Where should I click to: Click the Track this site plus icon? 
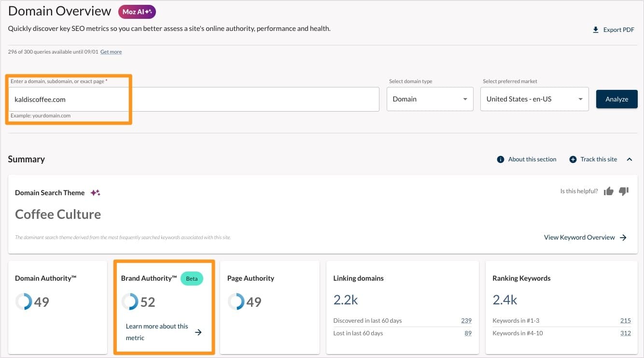click(573, 159)
